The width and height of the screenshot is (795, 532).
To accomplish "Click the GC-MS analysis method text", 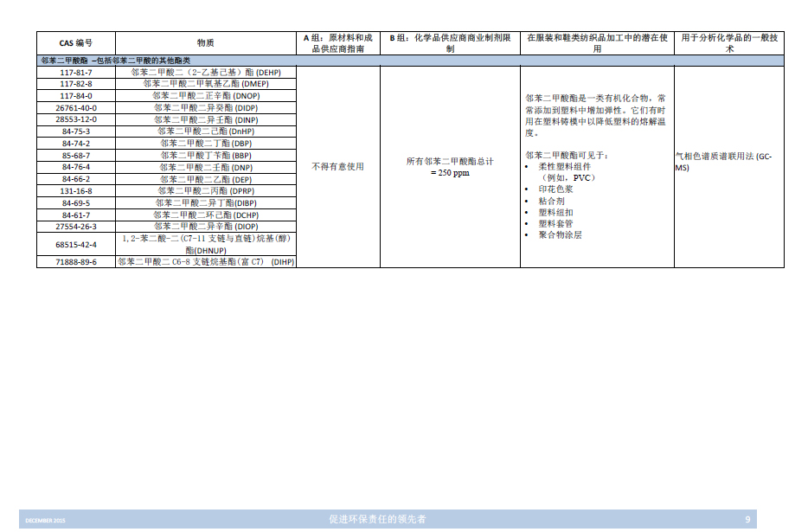I will [723, 162].
